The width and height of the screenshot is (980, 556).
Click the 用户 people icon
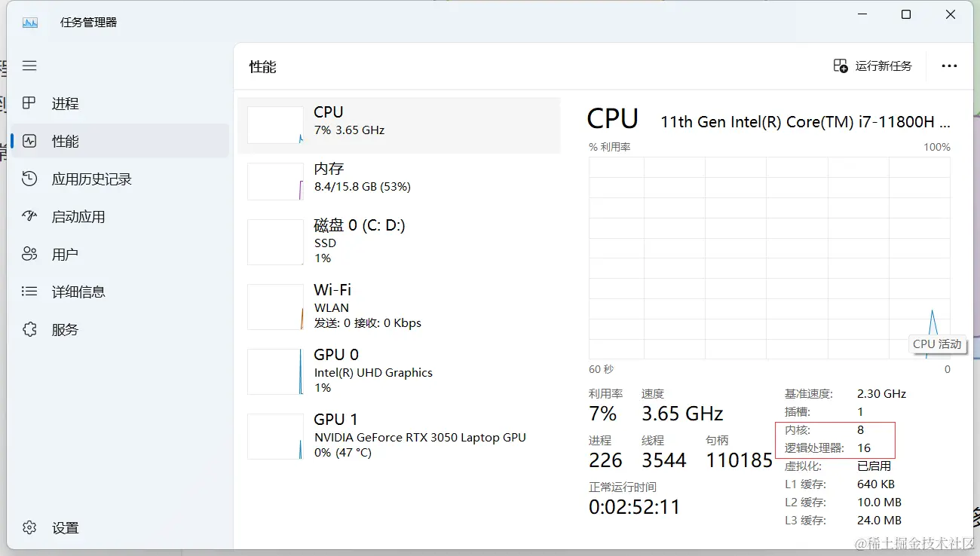coord(29,254)
